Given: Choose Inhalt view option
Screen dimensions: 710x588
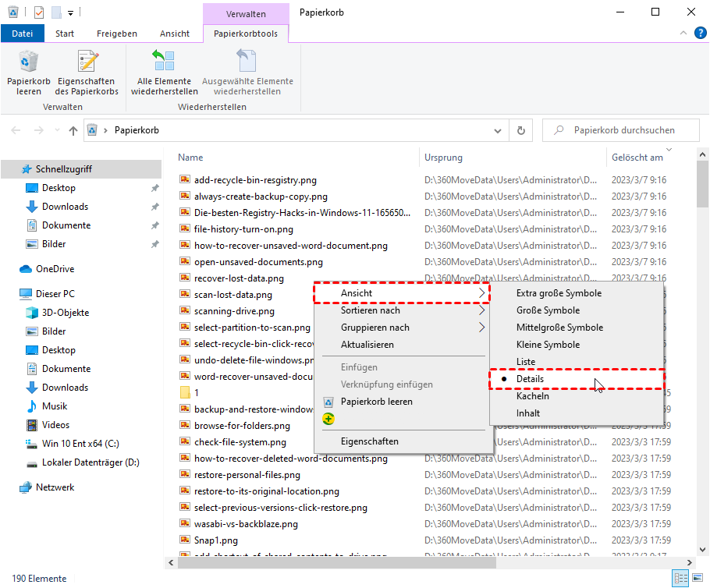Looking at the screenshot, I should pyautogui.click(x=577, y=413).
